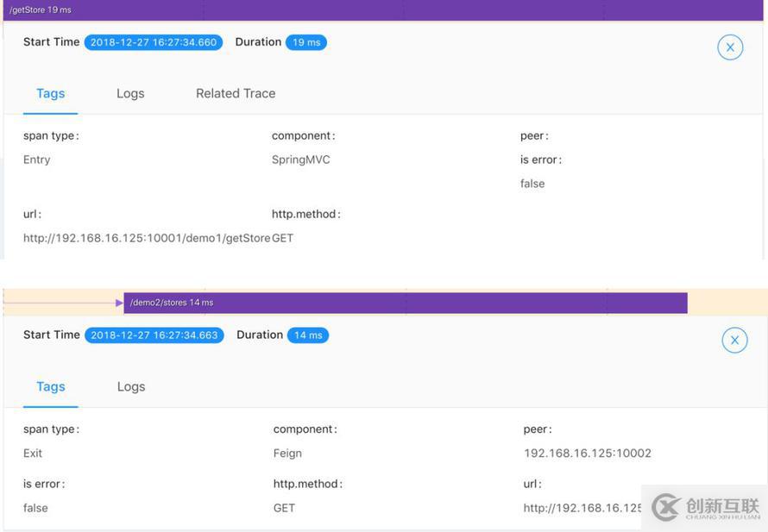Show Logs tab in the 14 ms span panel
The width and height of the screenshot is (768, 532).
point(131,386)
